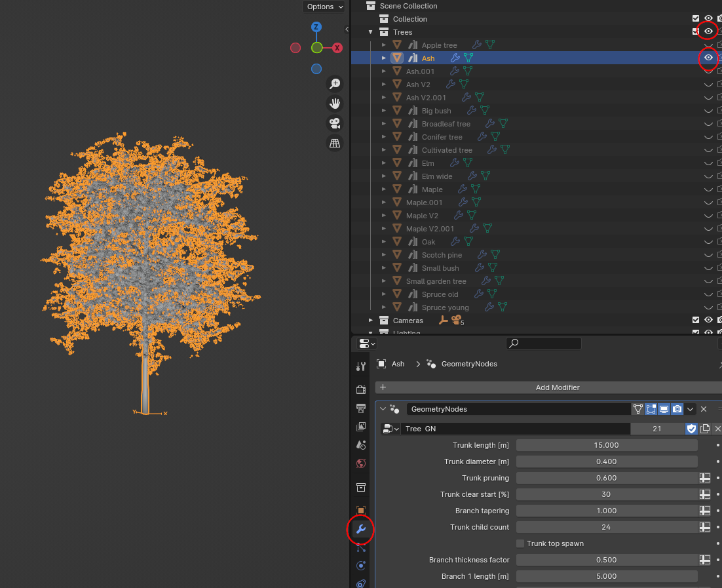Click GeometryNodes in the properties breadcrumb
Image resolution: width=722 pixels, height=588 pixels.
(469, 364)
